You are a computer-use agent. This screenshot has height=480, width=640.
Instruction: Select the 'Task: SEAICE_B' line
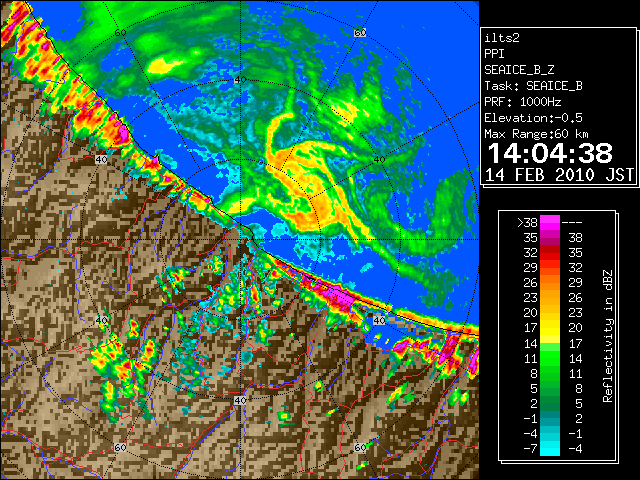[533, 86]
